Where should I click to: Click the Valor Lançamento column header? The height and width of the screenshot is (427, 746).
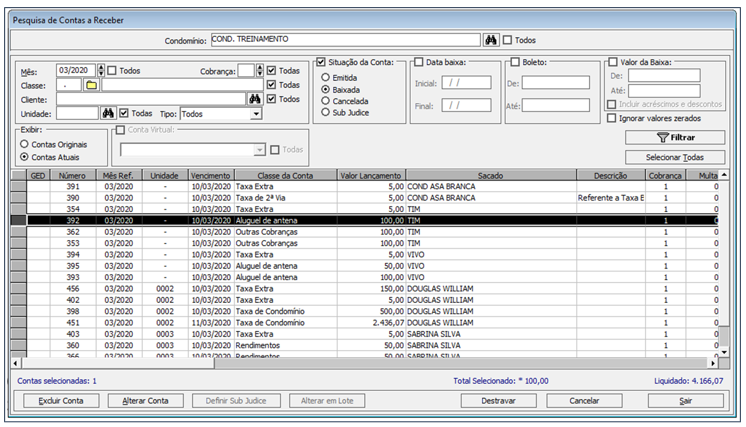click(370, 175)
